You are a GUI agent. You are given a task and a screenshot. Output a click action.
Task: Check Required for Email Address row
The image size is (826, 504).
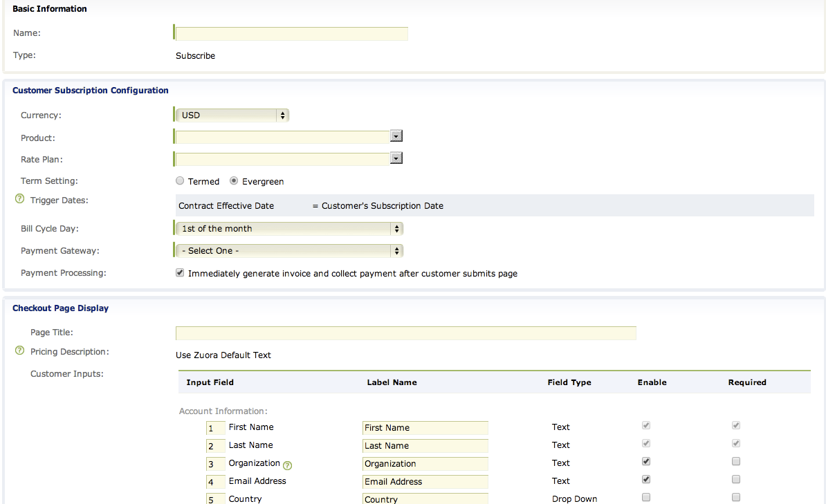tap(736, 479)
